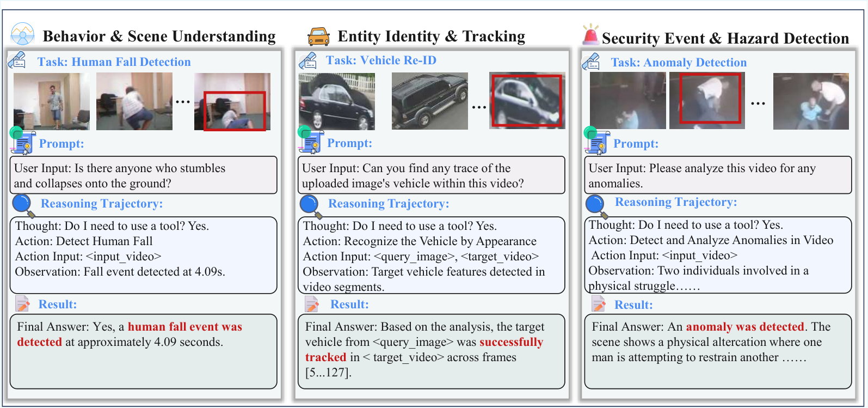Click the taxi icon beside Entity Identity & Tracking
The image size is (868, 408).
tap(318, 36)
